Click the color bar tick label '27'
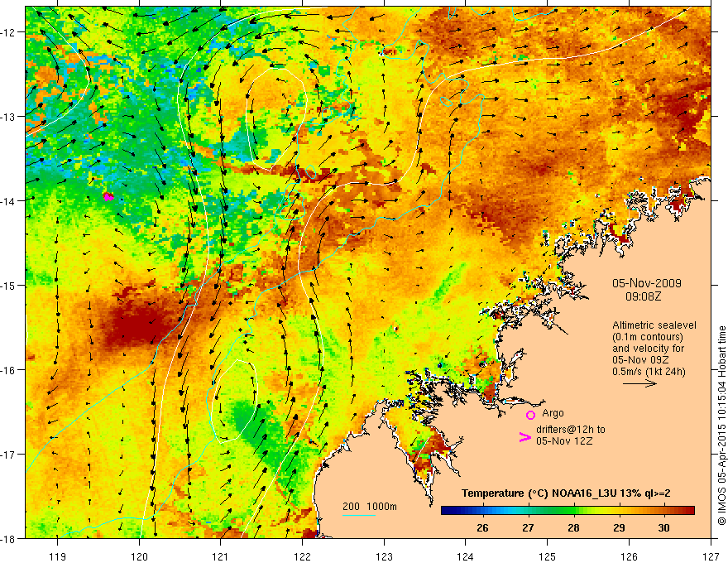Image resolution: width=728 pixels, height=563 pixels. pyautogui.click(x=528, y=527)
